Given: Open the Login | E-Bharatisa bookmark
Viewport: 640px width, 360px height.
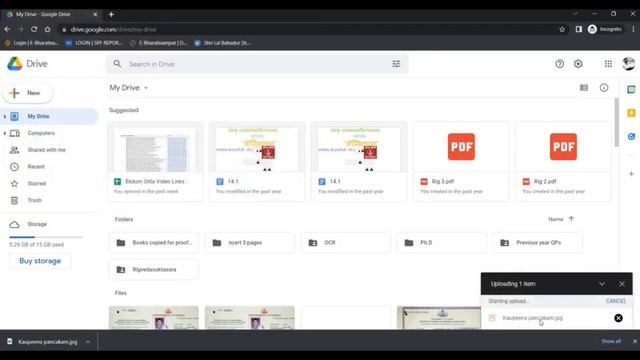Looking at the screenshot, I should [32, 43].
